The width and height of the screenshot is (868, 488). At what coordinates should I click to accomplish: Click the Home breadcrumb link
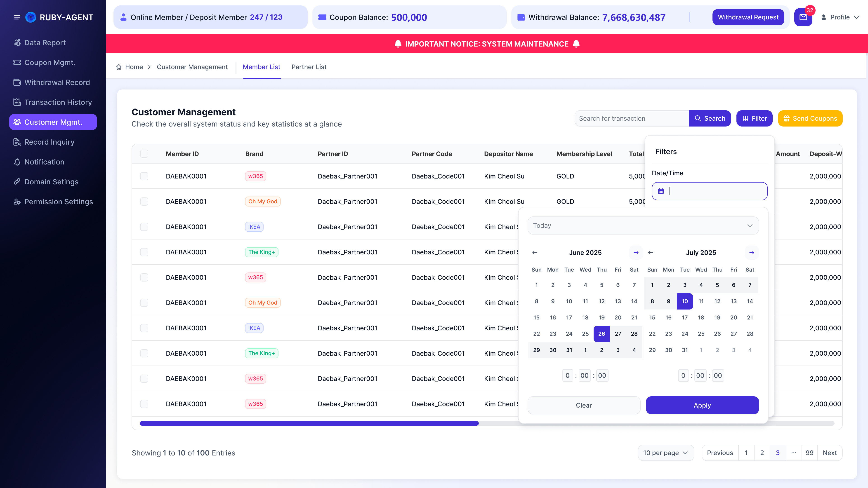tap(134, 67)
